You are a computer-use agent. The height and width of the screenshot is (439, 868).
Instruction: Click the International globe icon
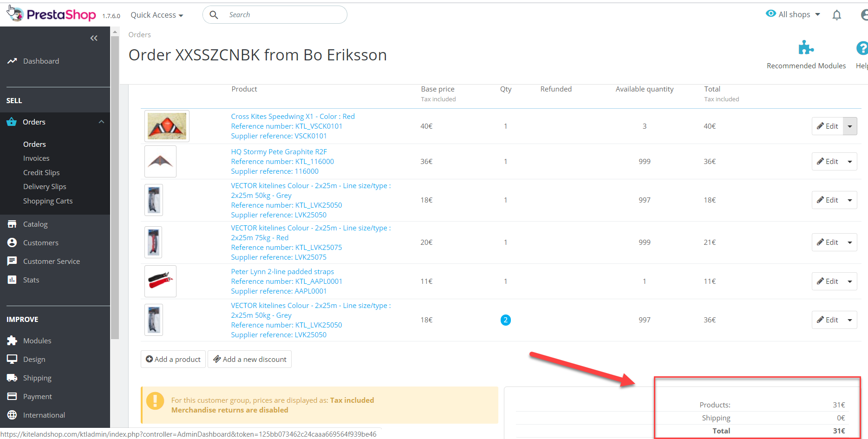[x=12, y=415]
